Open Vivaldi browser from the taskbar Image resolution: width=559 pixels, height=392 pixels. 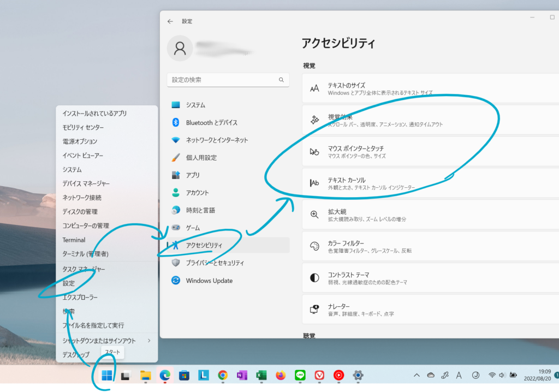[x=319, y=375]
